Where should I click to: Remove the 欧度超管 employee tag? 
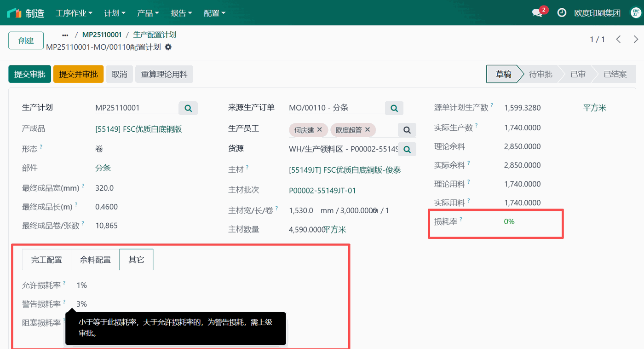pos(367,130)
